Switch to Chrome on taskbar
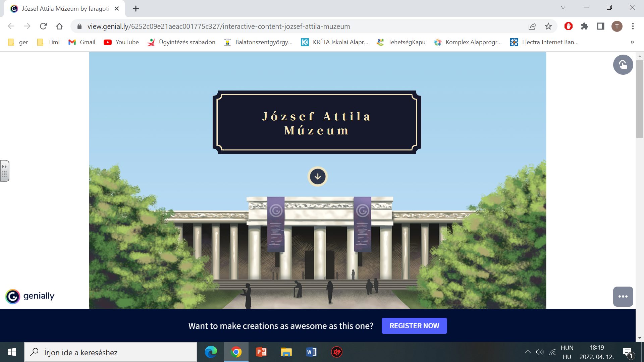 click(236, 352)
